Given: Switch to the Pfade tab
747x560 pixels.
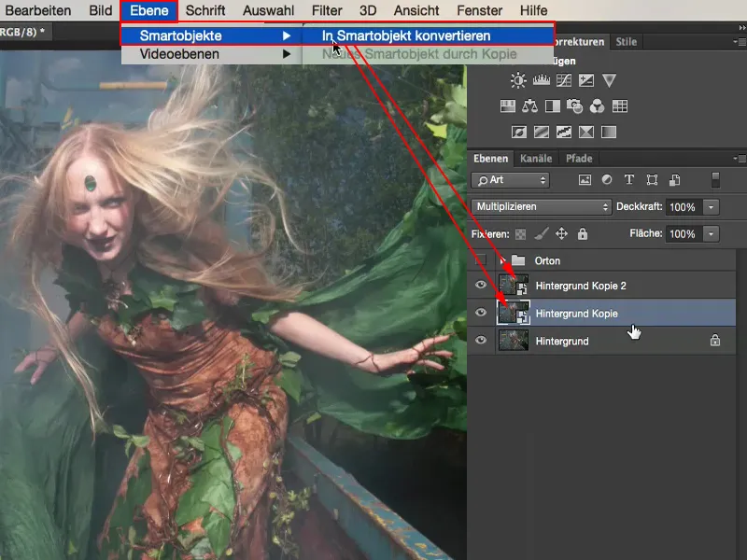Looking at the screenshot, I should [579, 158].
